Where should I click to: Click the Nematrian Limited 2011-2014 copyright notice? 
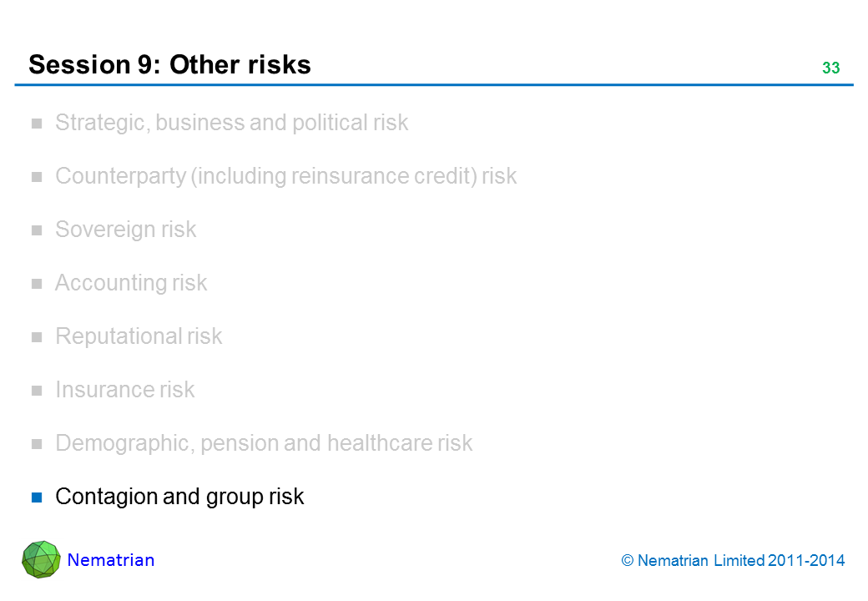click(734, 561)
